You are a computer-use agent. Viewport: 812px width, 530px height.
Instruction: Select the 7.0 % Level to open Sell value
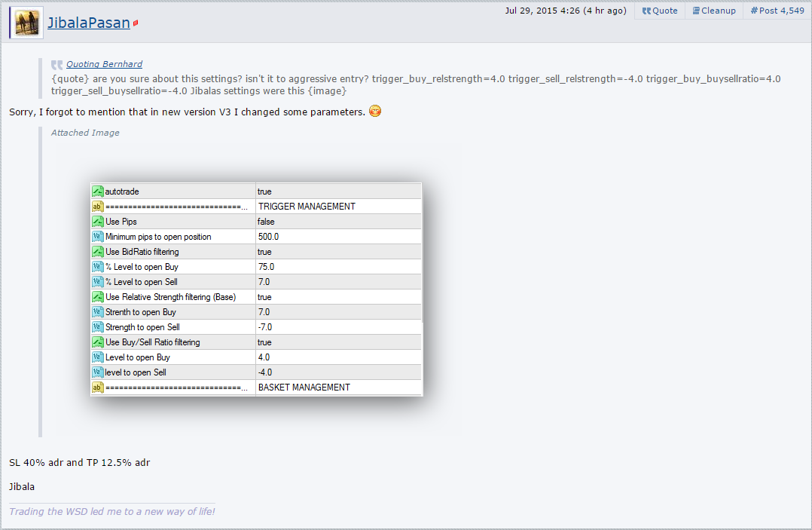point(339,281)
